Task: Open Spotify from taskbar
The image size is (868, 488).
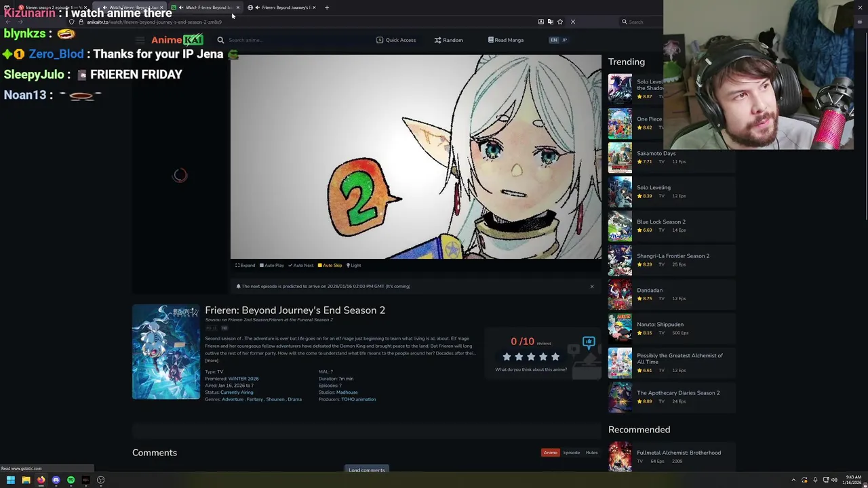Action: pyautogui.click(x=71, y=480)
